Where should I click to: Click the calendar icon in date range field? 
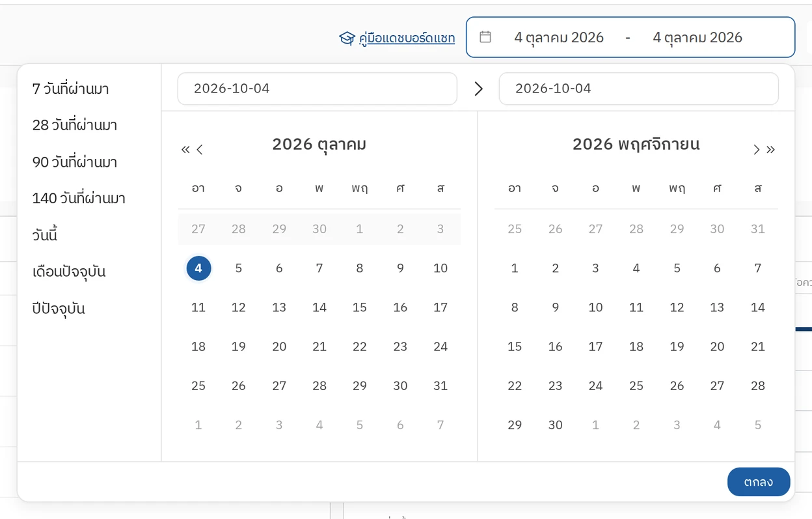(485, 37)
